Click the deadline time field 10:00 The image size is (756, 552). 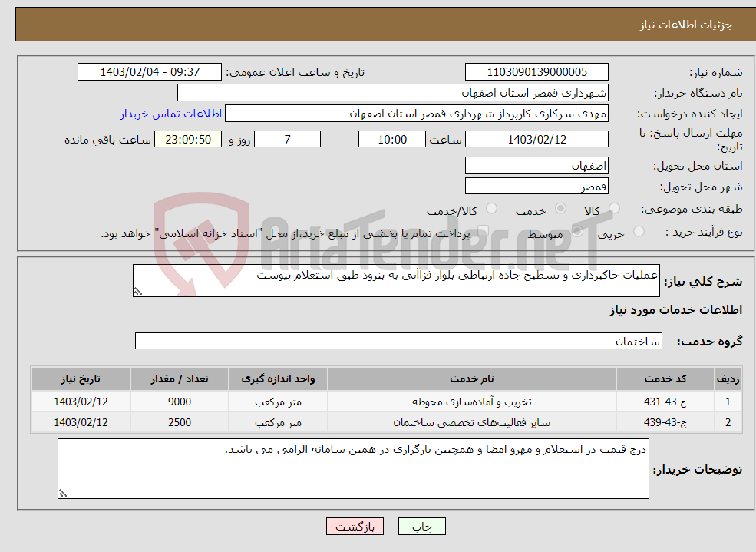click(392, 139)
